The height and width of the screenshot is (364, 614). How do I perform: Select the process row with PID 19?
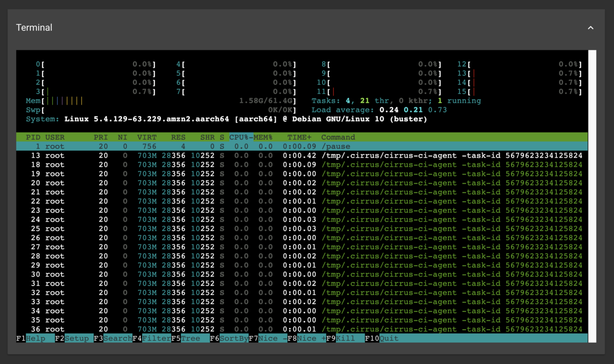pos(302,174)
